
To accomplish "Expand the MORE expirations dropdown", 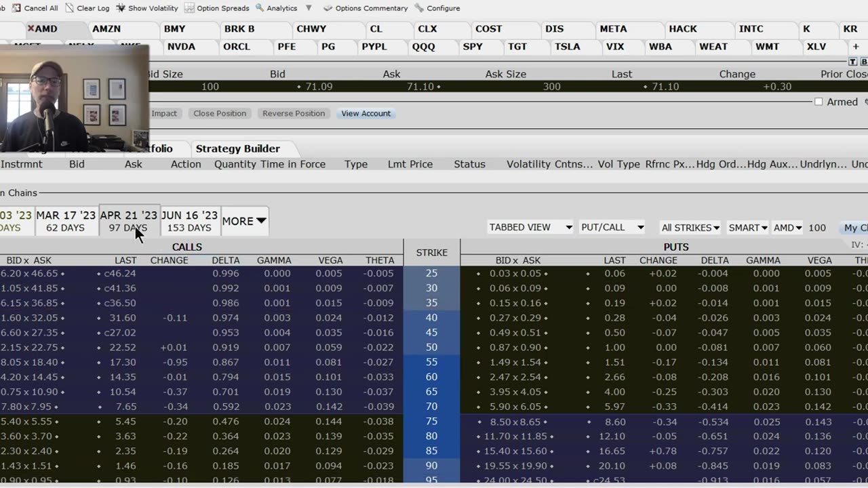I will tap(244, 221).
